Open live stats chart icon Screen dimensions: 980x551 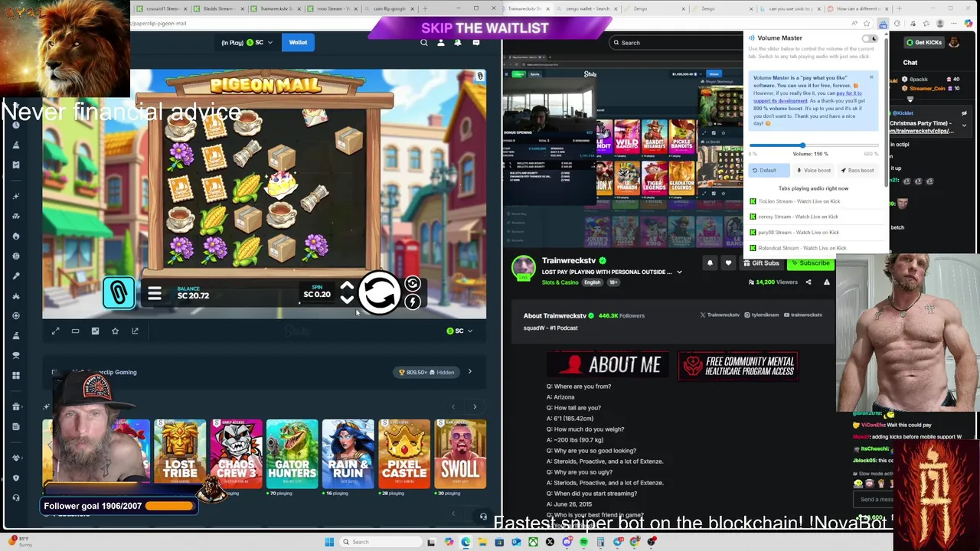pyautogui.click(x=95, y=331)
